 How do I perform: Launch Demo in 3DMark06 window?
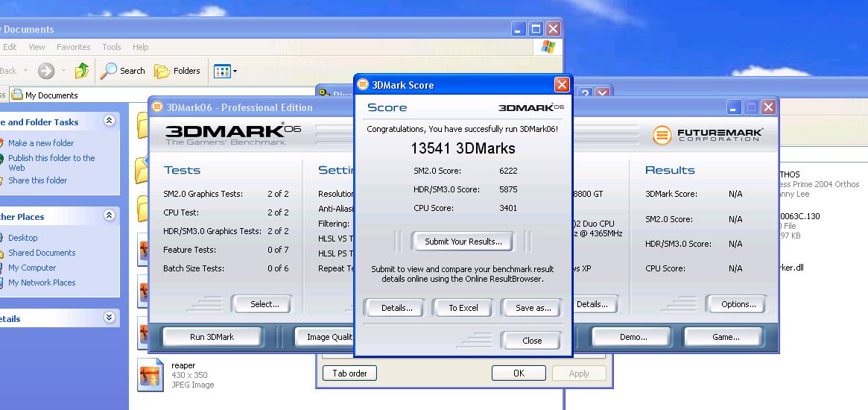click(x=633, y=337)
